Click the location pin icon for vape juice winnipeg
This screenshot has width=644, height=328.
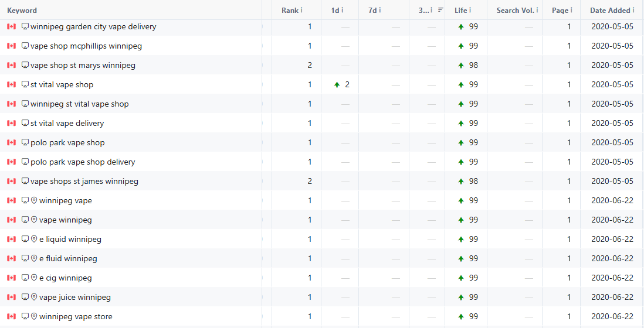tap(34, 297)
